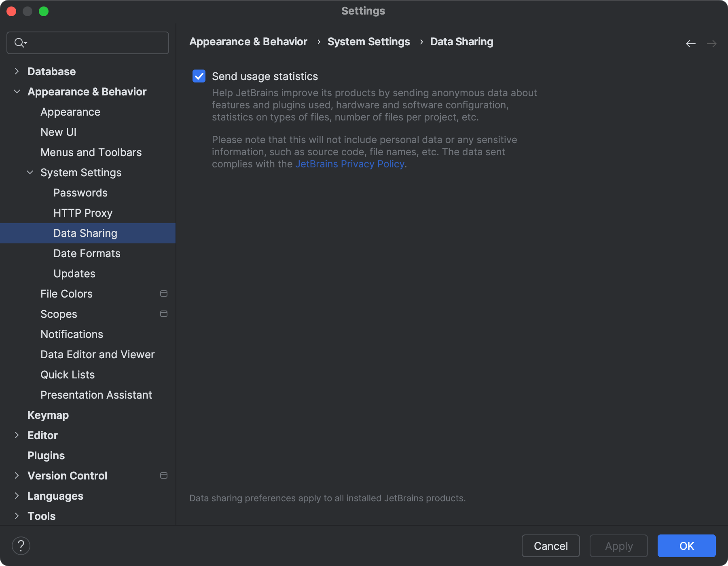Disable the Send usage statistics checkbox
728x566 pixels.
point(199,76)
